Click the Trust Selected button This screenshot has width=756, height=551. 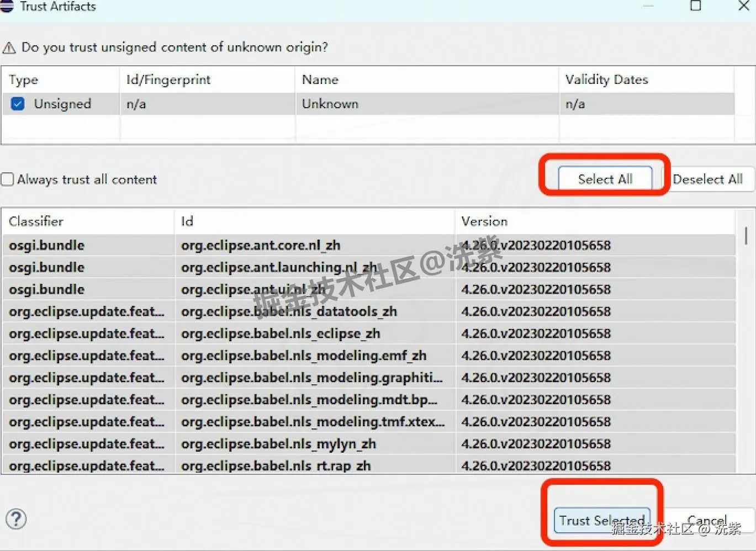(602, 520)
